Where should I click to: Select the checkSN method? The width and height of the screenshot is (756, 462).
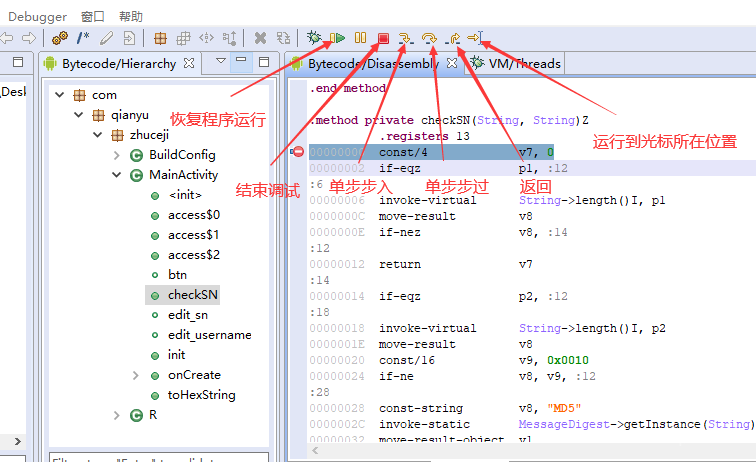[193, 295]
